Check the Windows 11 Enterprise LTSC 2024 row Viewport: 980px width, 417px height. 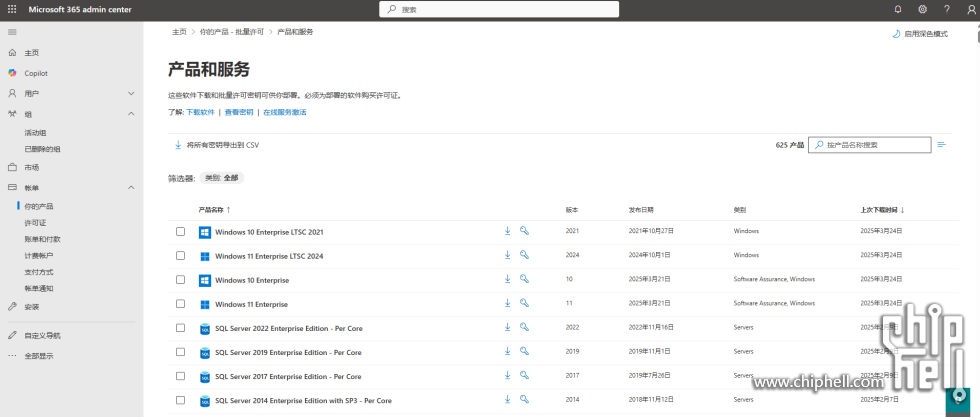pos(181,256)
